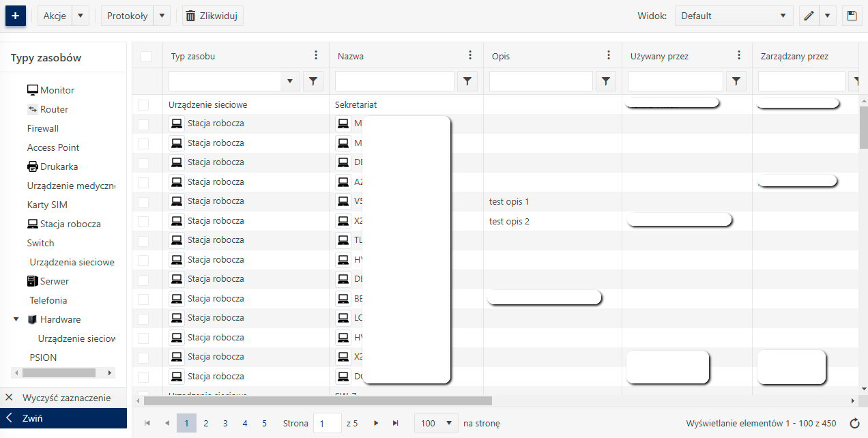Image resolution: width=868 pixels, height=438 pixels.
Task: Click the pencil edit view icon
Action: [x=809, y=16]
